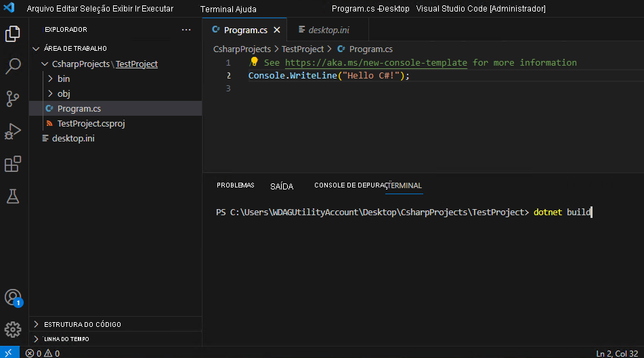Click the Console.WriteLine code line
The height and width of the screenshot is (358, 644).
328,76
